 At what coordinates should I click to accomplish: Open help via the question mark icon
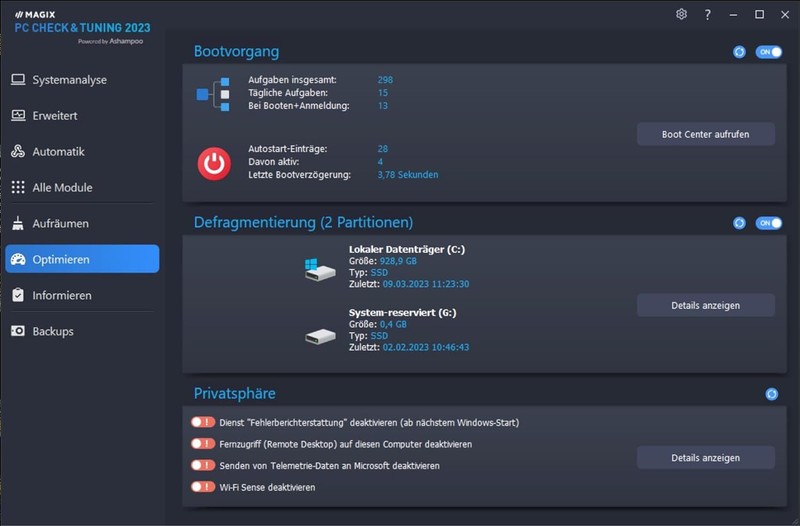(708, 15)
